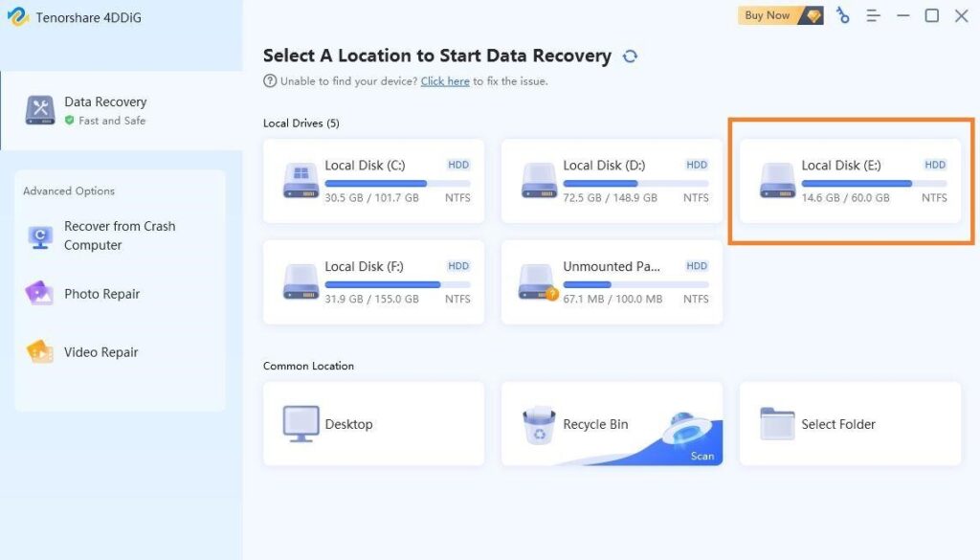This screenshot has width=980, height=560.
Task: Select the Local Disk (E:) drive card
Action: (850, 181)
